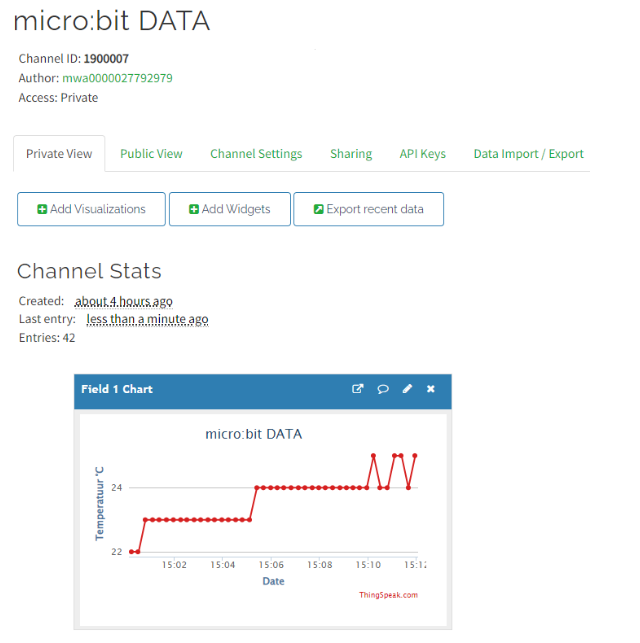Edit Field 1 Chart with the pencil icon
The width and height of the screenshot is (640, 643).
(407, 389)
